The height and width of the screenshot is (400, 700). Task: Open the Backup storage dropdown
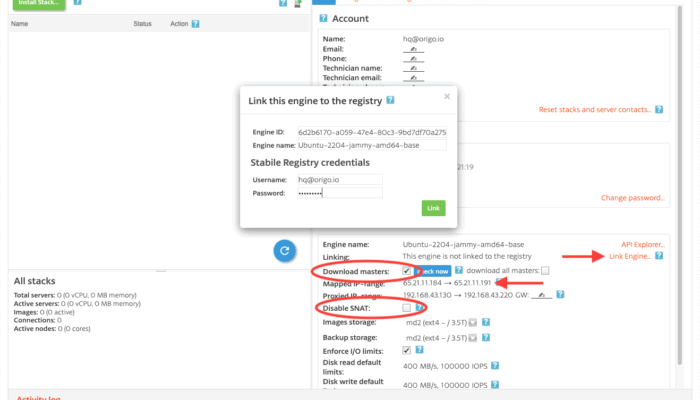coord(472,337)
